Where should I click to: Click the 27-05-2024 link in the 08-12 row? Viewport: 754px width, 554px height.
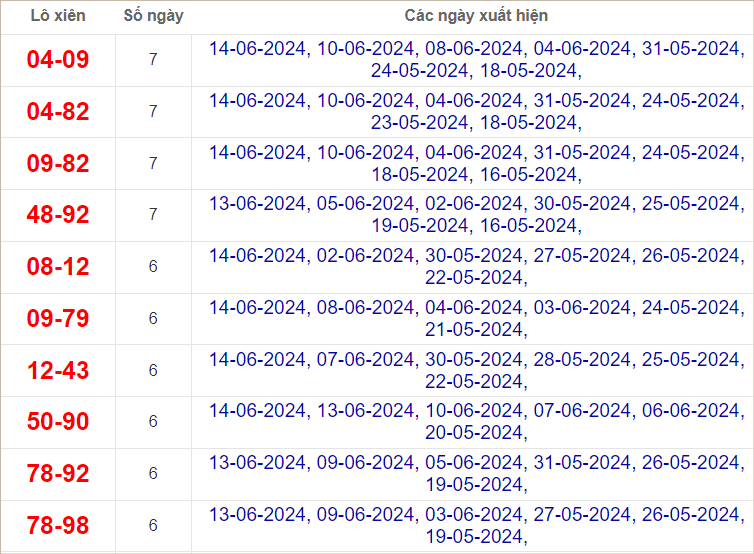582,255
